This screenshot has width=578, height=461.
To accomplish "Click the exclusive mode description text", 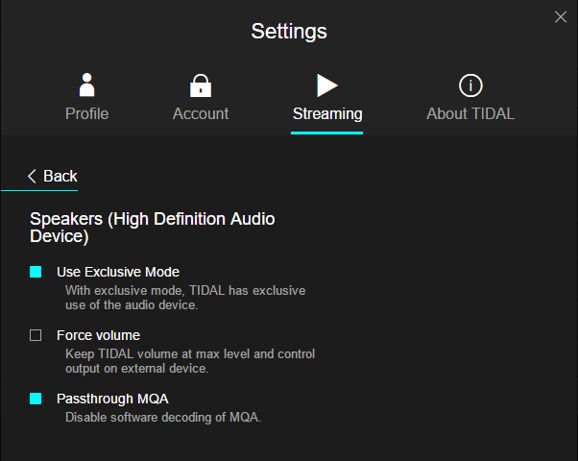I will click(x=185, y=298).
